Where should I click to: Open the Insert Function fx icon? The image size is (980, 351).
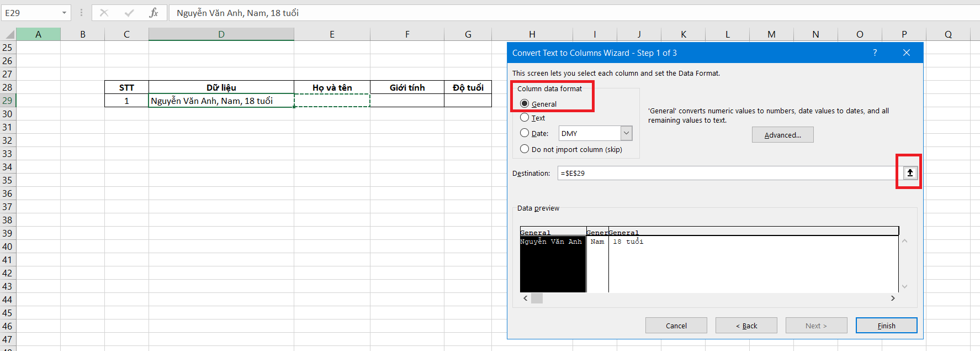pos(154,13)
